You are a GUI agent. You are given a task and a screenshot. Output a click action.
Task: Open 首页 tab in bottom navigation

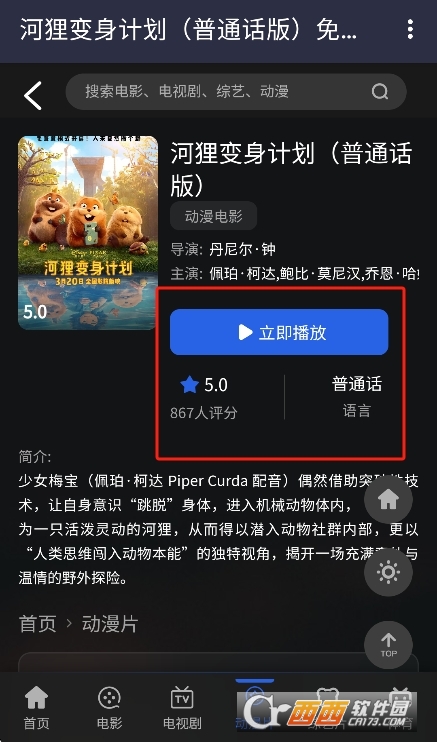[x=36, y=708]
